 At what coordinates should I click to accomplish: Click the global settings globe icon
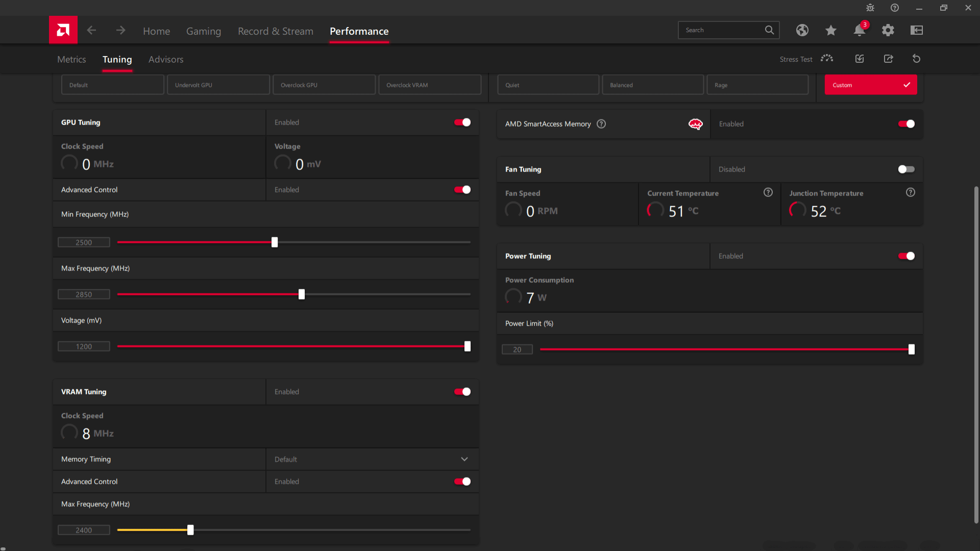click(x=802, y=30)
